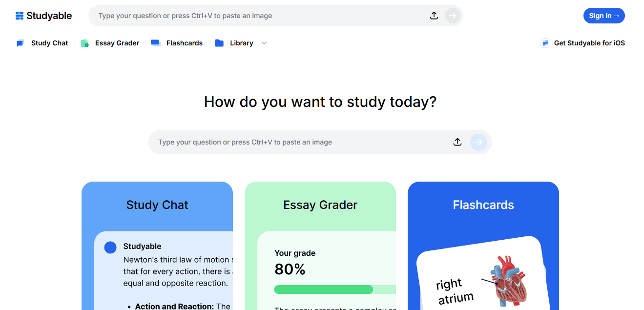644x310 pixels.
Task: Click the Studyable logo icon
Action: coord(19,15)
